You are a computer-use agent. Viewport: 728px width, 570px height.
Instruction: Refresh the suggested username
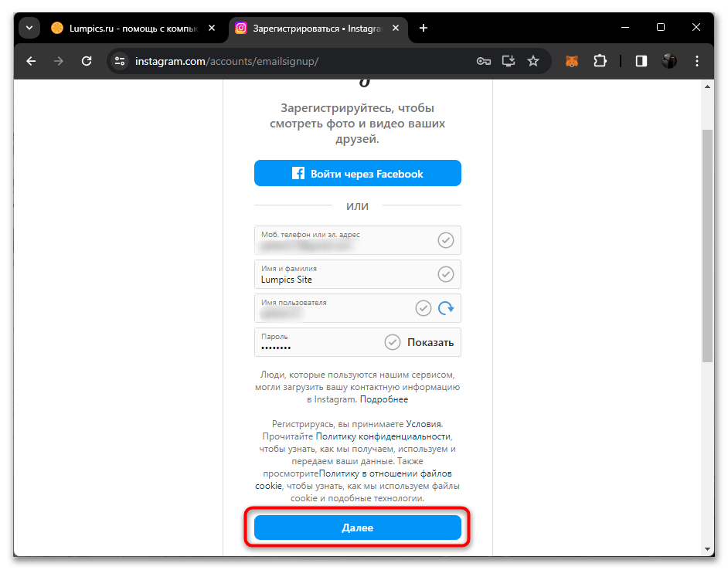click(x=446, y=308)
